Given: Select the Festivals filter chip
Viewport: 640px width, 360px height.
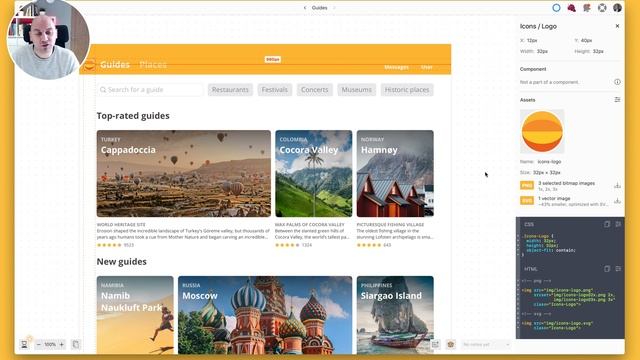Looking at the screenshot, I should point(275,90).
